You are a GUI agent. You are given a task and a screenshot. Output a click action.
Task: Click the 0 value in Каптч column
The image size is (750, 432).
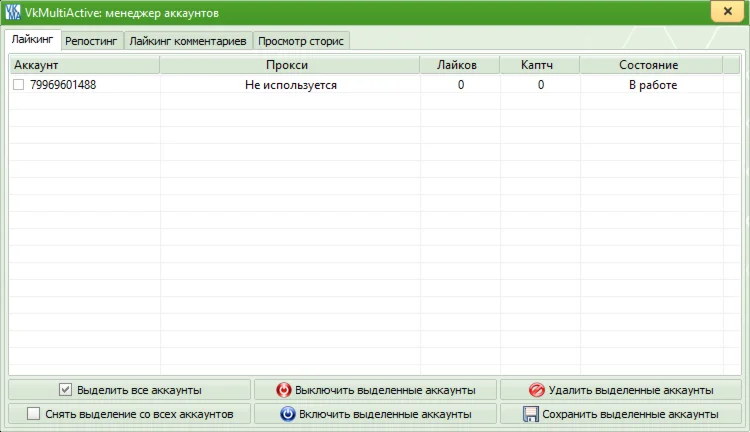540,85
